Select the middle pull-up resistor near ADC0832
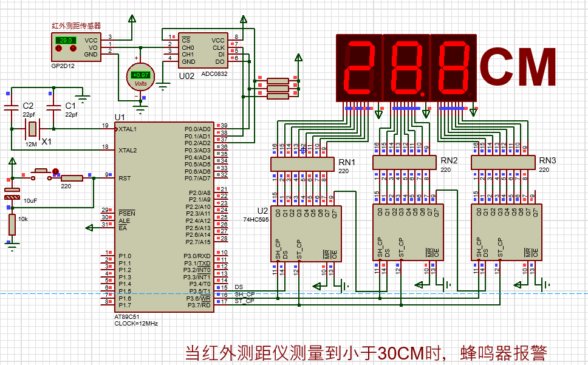The width and height of the screenshot is (588, 365). pos(278,89)
